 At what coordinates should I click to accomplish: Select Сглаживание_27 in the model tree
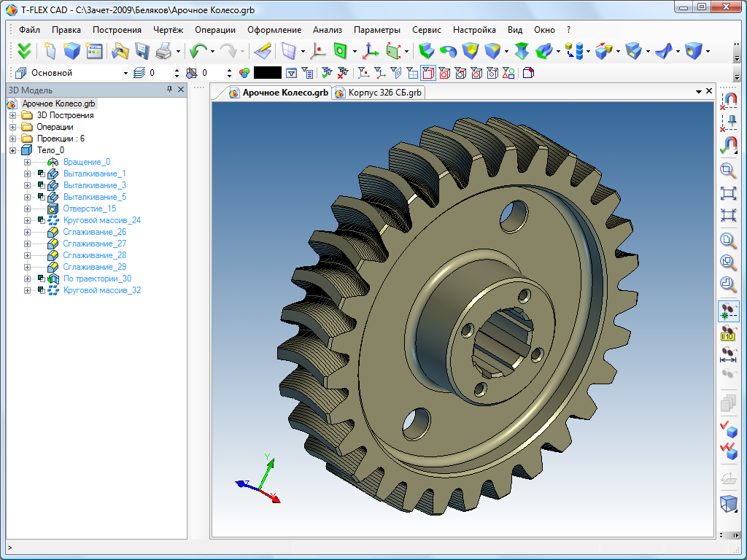(94, 244)
